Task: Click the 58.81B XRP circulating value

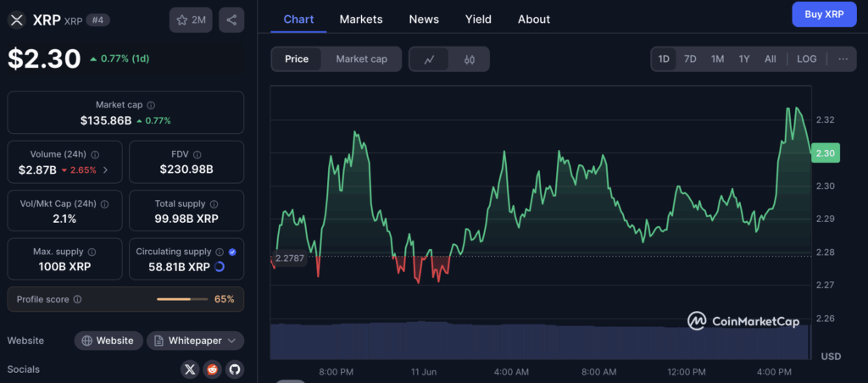Action: [180, 267]
